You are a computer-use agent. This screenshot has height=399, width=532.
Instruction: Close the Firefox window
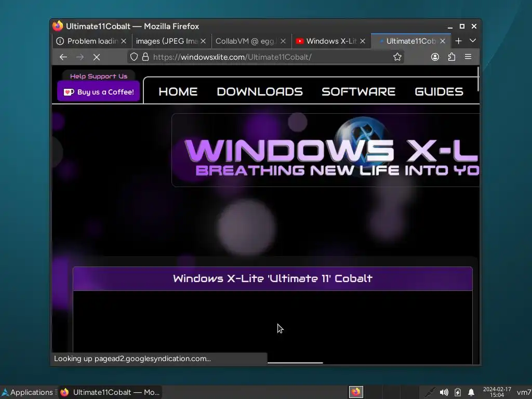point(474,26)
